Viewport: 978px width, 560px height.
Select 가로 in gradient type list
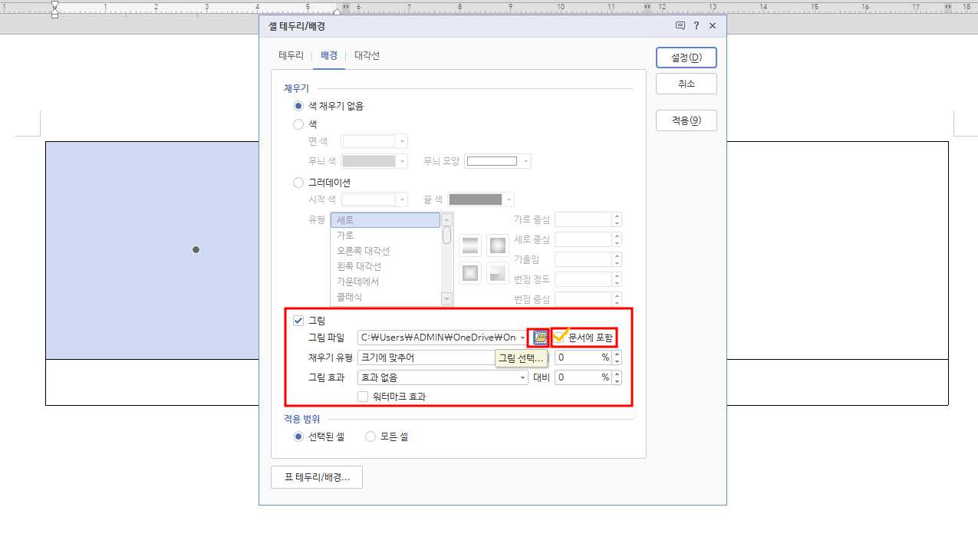386,236
